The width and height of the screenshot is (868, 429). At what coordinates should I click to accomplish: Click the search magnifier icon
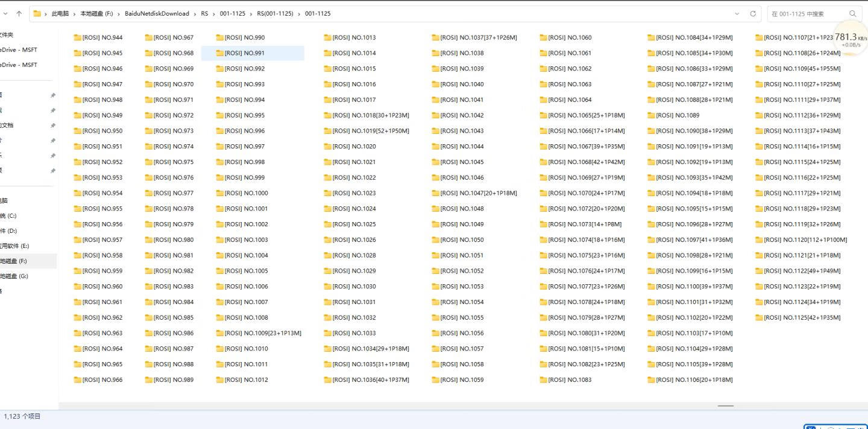[852, 13]
